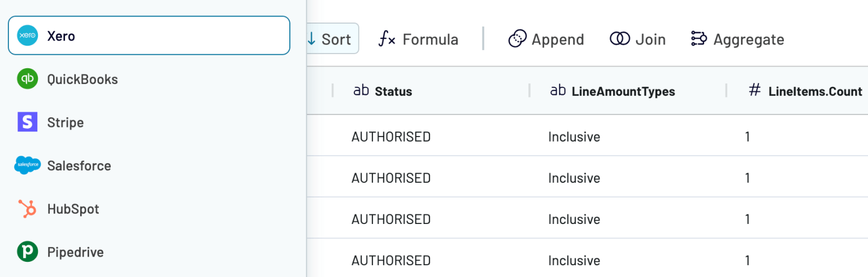Select the Status column header
This screenshot has width=868, height=277.
(x=393, y=91)
